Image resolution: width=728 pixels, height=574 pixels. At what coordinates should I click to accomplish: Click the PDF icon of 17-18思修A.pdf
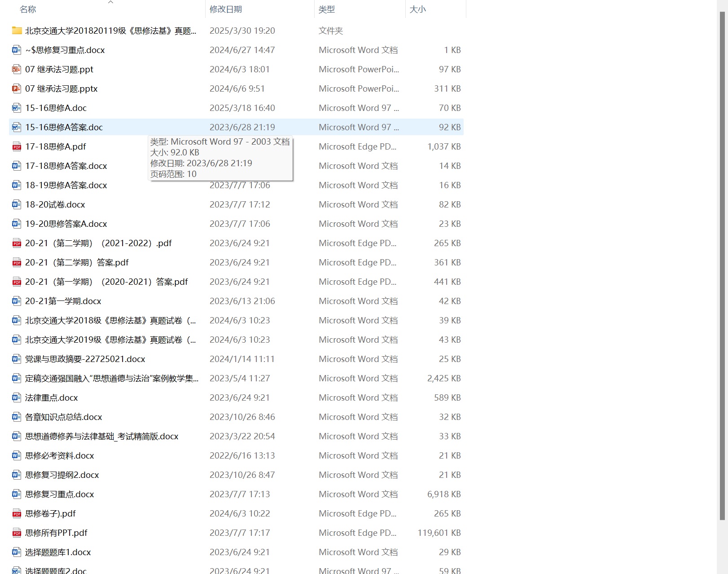17,146
